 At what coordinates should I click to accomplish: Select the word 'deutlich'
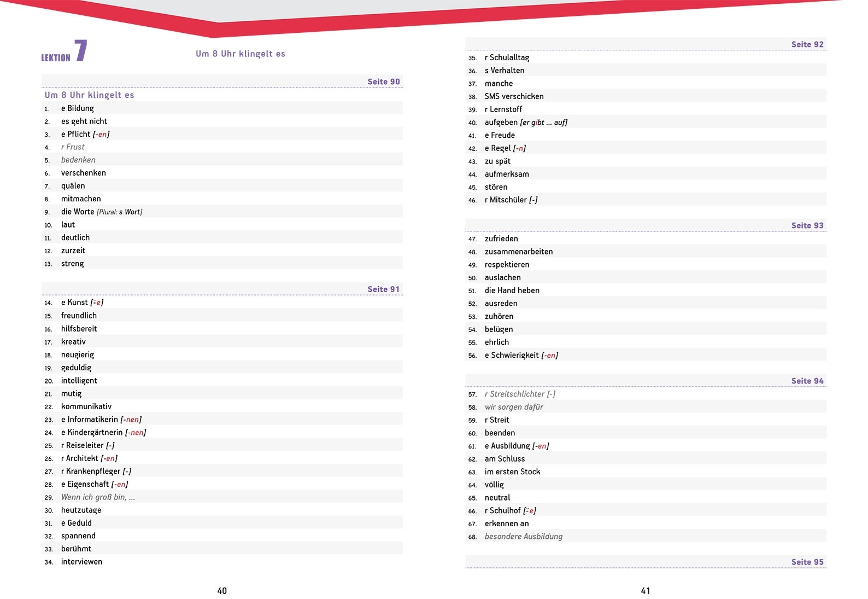coord(75,238)
